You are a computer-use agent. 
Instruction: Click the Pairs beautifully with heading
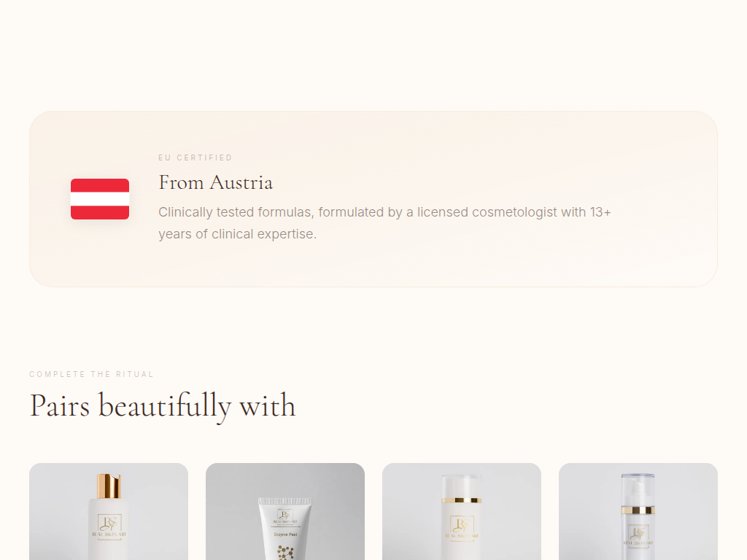point(163,405)
